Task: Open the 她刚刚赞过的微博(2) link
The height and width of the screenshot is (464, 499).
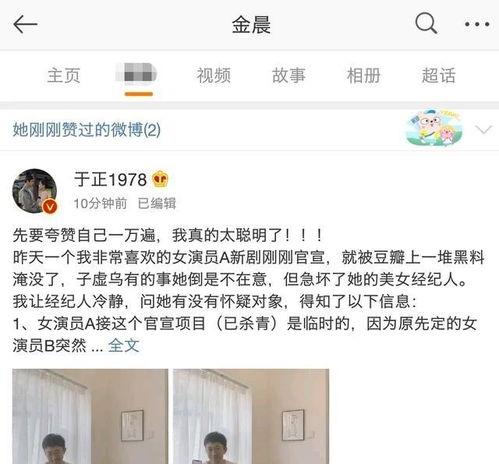Action: pos(87,129)
